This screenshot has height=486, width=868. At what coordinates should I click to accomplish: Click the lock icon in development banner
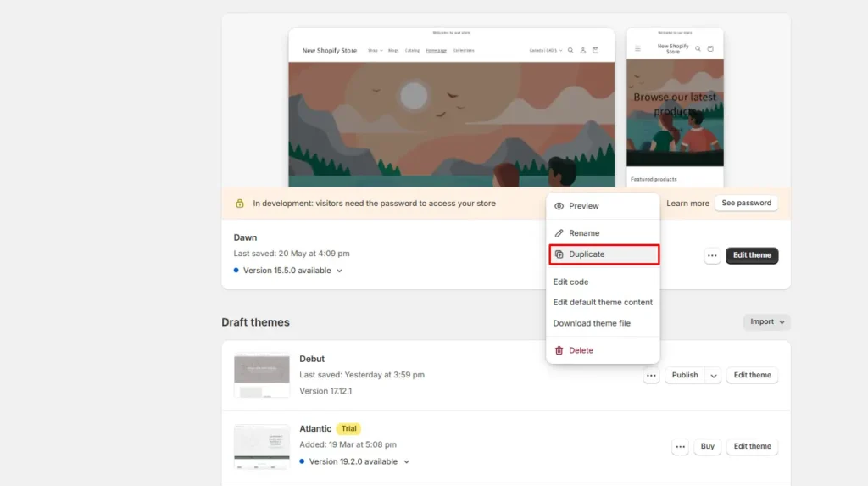[x=240, y=204]
